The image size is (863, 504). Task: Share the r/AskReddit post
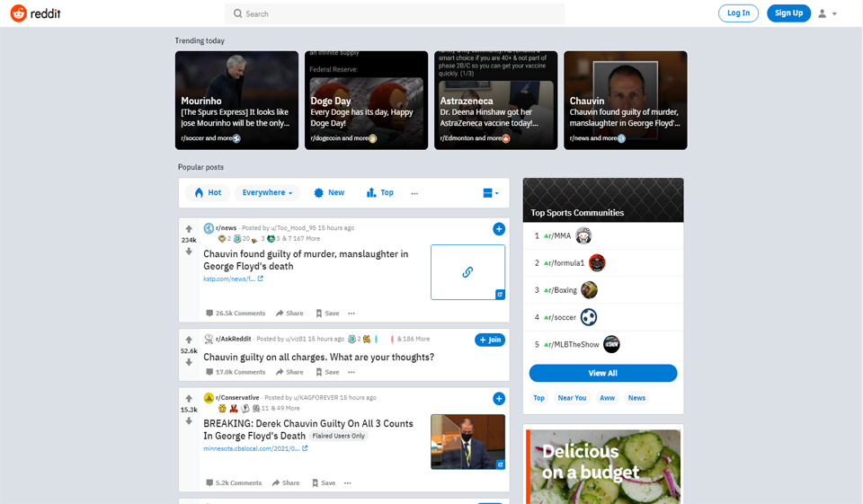[289, 372]
